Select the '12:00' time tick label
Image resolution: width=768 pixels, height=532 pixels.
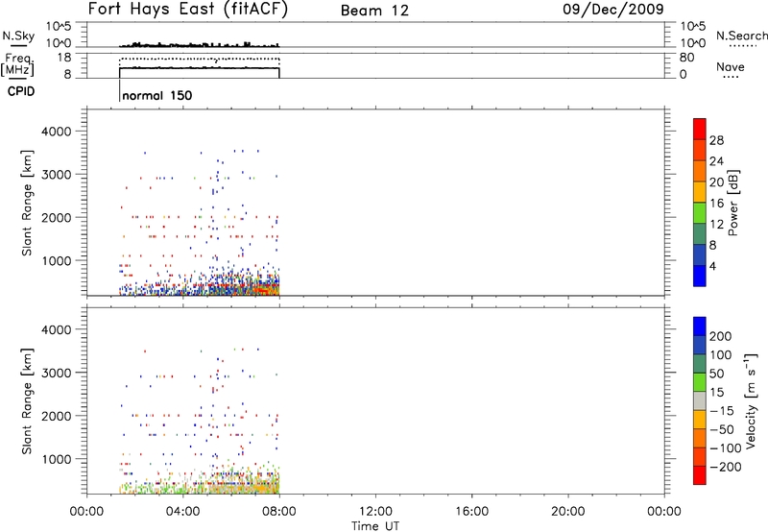(x=375, y=512)
